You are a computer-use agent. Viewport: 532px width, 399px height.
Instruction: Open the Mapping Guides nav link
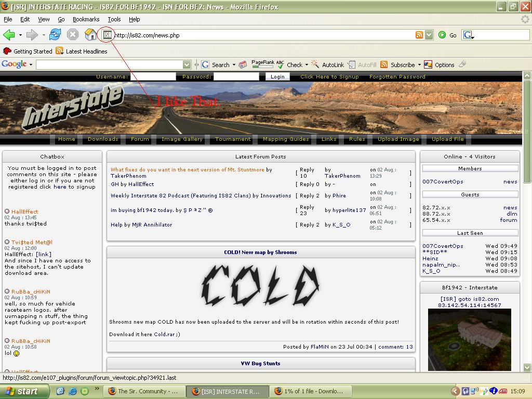pyautogui.click(x=286, y=139)
